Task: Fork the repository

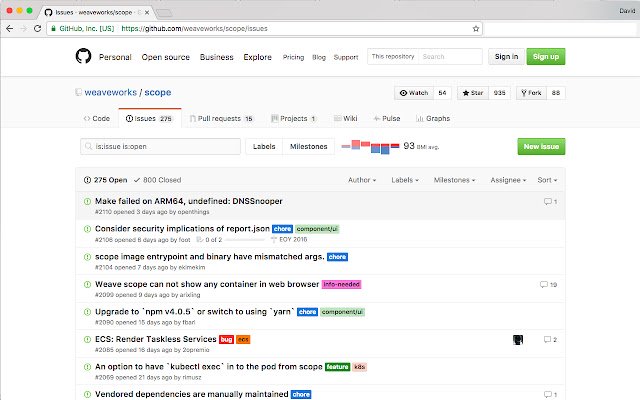Action: click(x=531, y=93)
